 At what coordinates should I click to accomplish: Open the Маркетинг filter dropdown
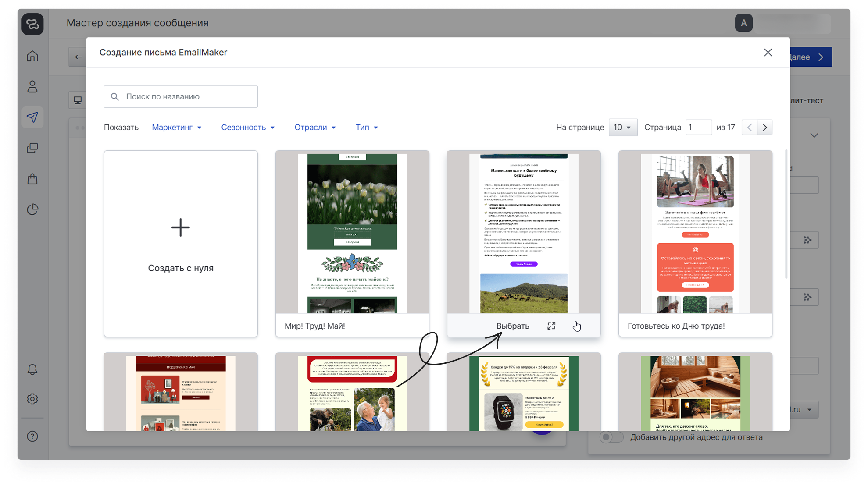pos(177,128)
